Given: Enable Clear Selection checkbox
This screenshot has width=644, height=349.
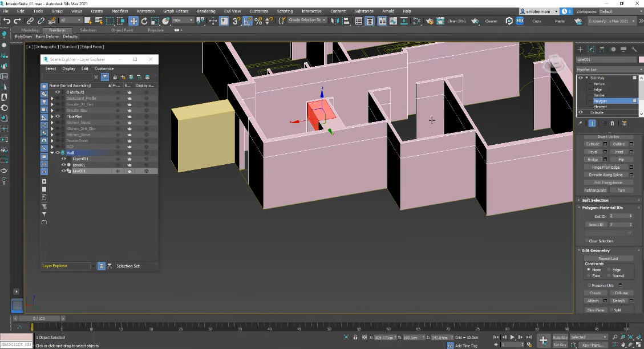Looking at the screenshot, I should (x=586, y=241).
